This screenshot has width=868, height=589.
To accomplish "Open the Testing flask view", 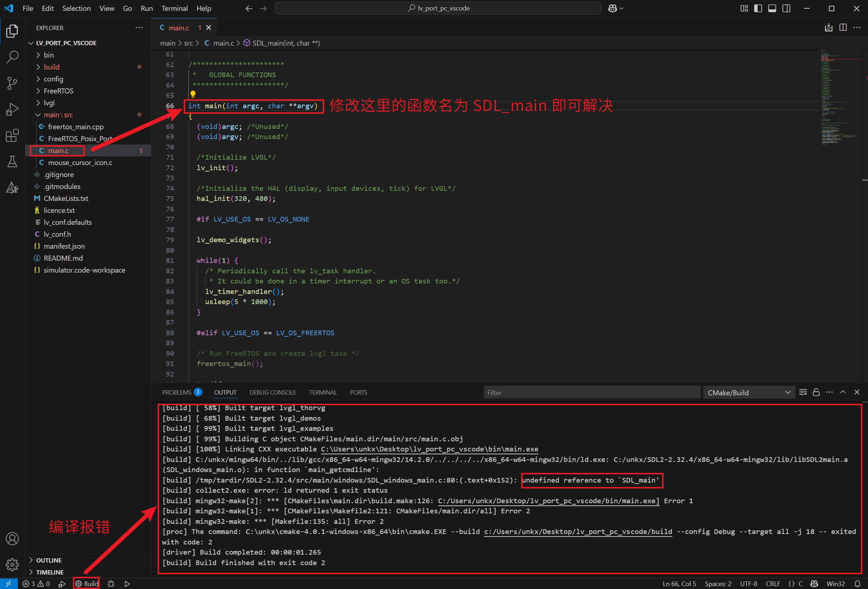I will point(12,162).
